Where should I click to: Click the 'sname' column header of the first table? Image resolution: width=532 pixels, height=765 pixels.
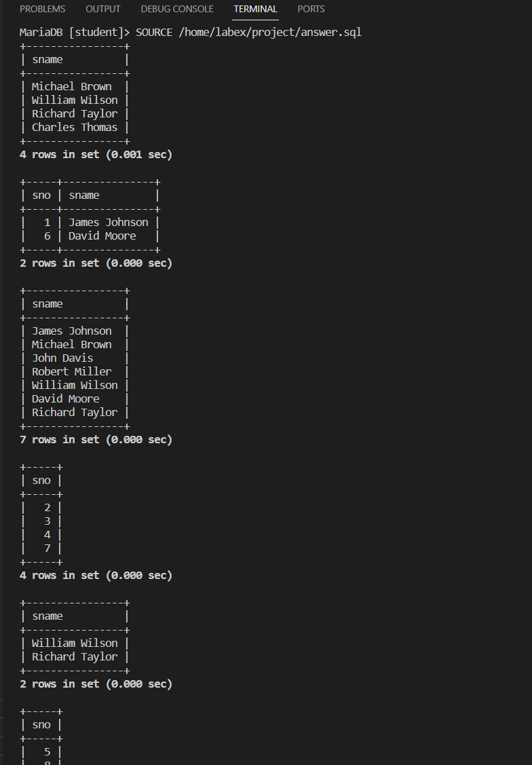click(x=47, y=59)
